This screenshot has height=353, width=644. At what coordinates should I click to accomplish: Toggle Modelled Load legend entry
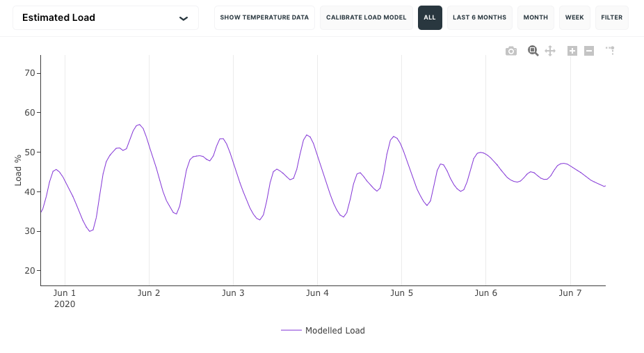[335, 331]
